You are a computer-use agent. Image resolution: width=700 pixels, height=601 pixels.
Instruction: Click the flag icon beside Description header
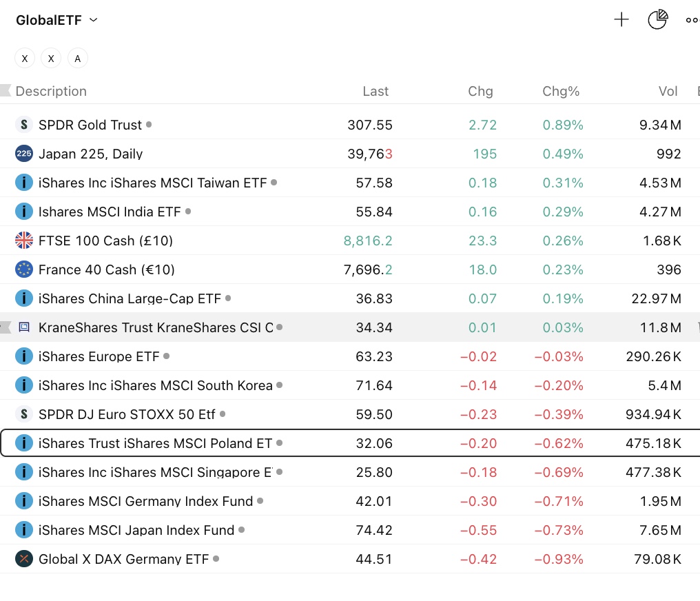coord(6,91)
